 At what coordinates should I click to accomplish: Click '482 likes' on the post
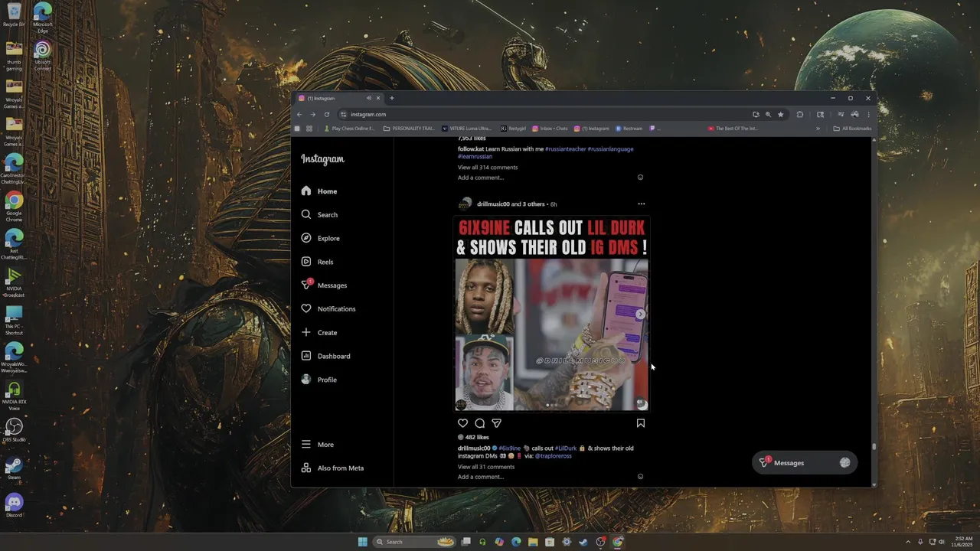click(x=477, y=438)
